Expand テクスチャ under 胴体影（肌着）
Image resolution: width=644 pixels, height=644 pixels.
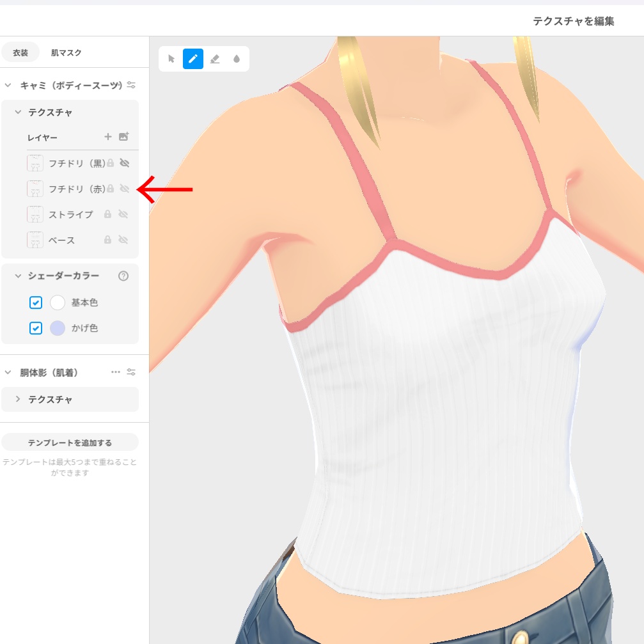click(18, 399)
